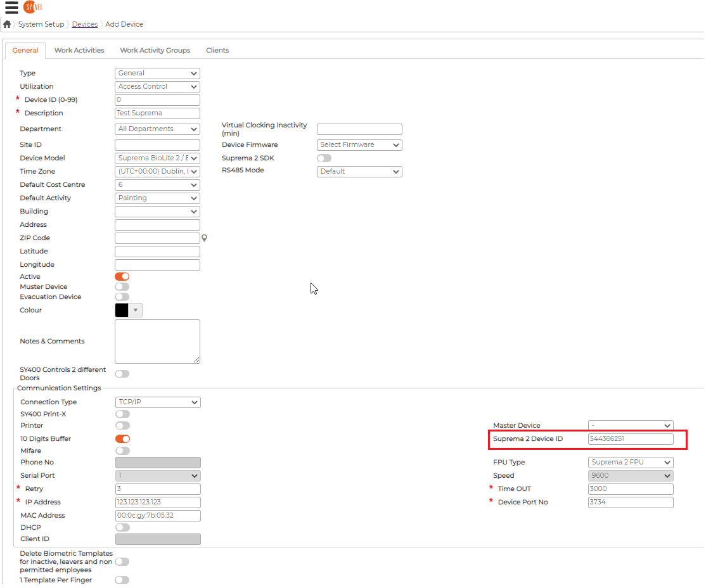Go to the home icon in breadcrumb

pos(7,24)
